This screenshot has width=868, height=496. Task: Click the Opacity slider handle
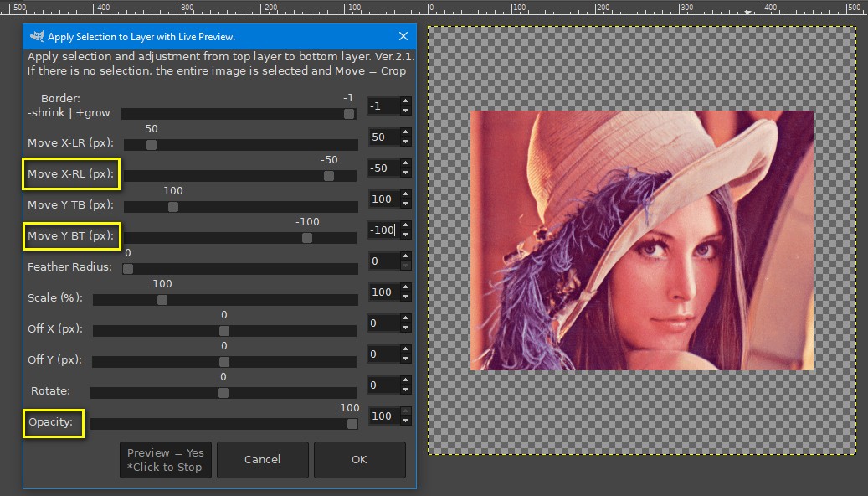coord(352,424)
